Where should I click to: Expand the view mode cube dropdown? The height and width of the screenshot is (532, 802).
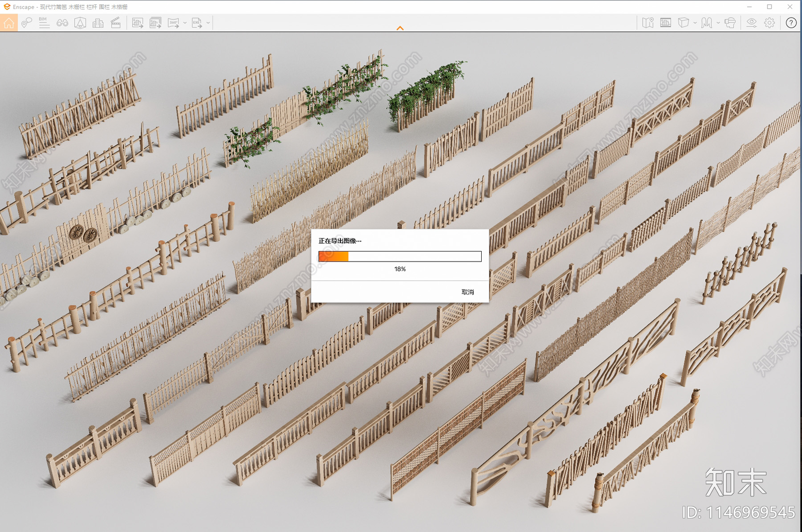coord(695,23)
